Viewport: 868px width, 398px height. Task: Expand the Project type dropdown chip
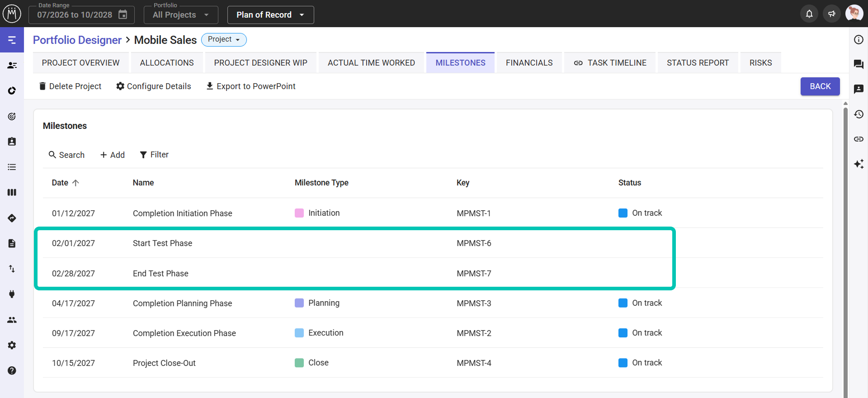(x=224, y=40)
